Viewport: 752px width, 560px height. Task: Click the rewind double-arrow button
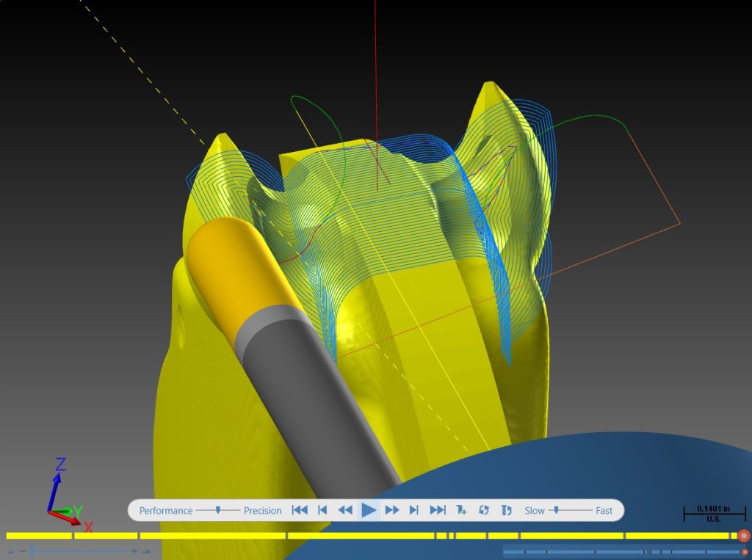[345, 510]
